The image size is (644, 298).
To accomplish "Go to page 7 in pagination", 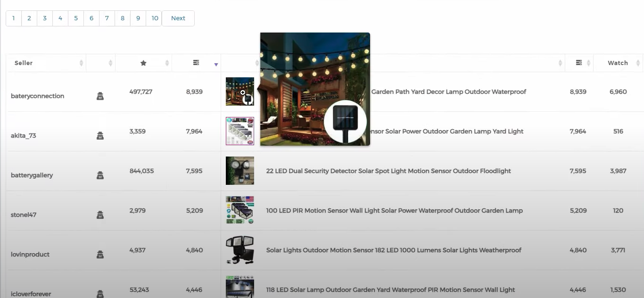I will 107,18.
